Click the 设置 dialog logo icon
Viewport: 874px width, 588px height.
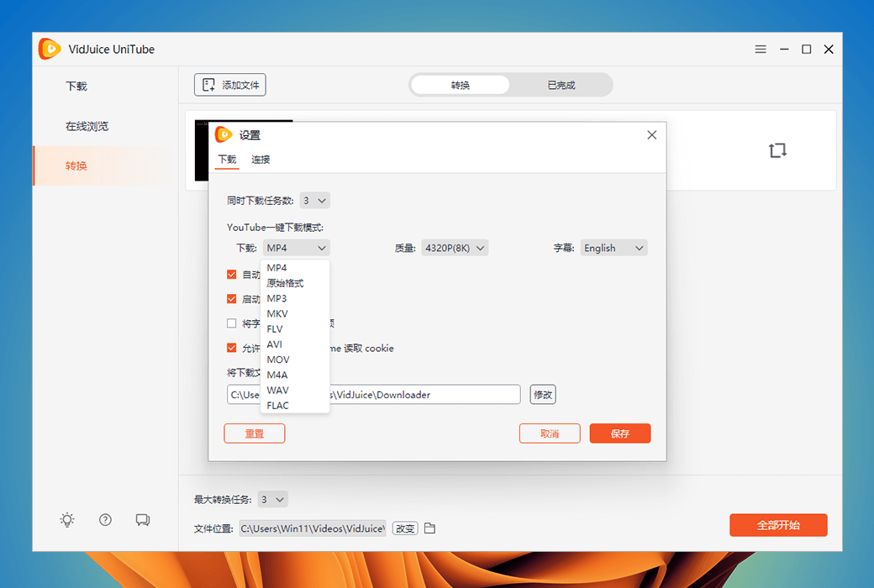coord(224,134)
